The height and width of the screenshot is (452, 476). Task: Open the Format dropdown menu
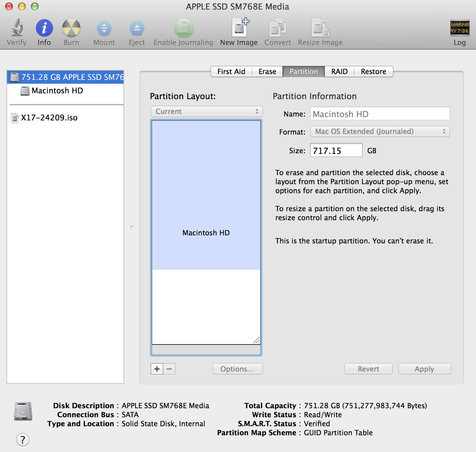(x=380, y=131)
